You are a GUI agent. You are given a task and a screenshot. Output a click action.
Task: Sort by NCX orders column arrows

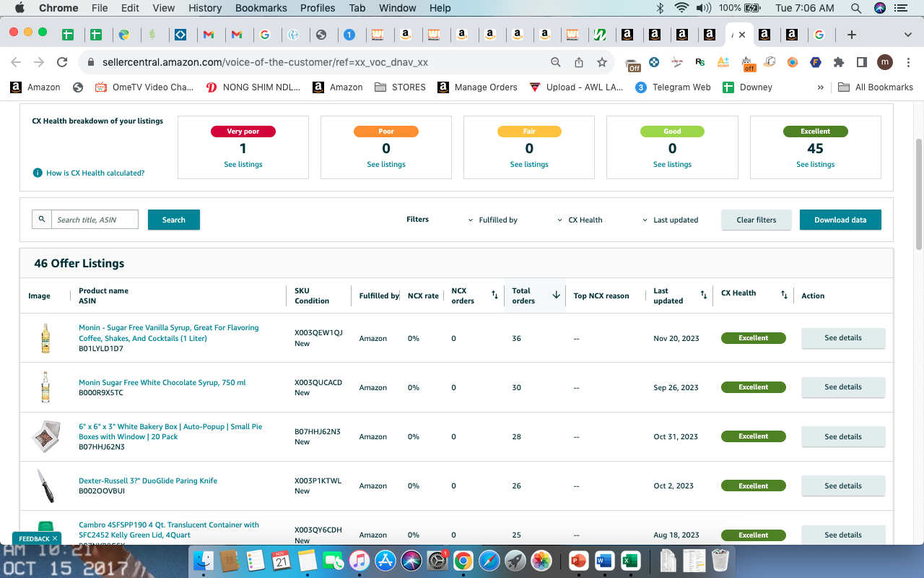point(494,296)
